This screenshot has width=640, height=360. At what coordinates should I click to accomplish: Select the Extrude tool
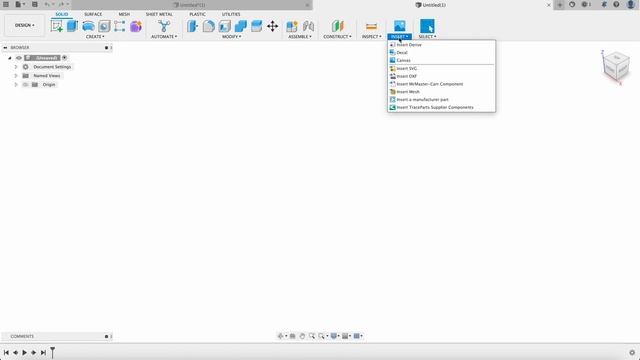click(72, 26)
